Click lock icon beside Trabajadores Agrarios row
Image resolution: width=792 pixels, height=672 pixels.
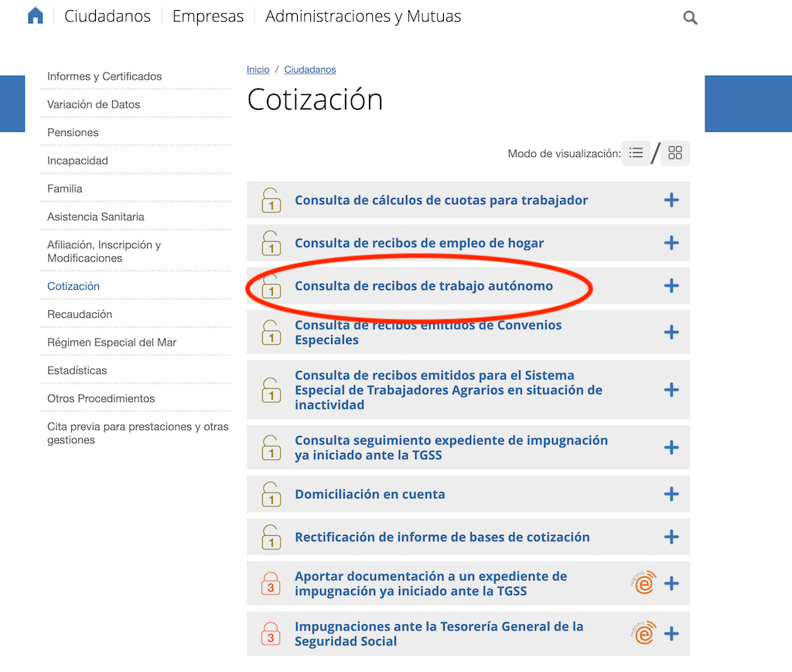point(271,390)
